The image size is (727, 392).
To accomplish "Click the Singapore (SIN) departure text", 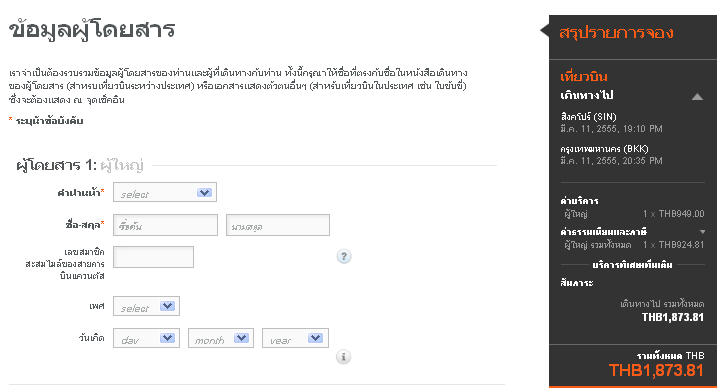I will coord(588,116).
